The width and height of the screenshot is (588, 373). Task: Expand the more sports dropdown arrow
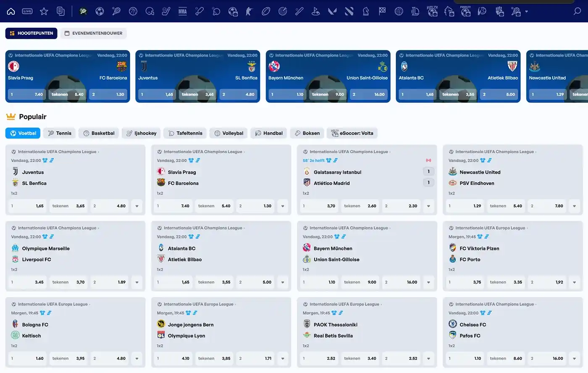[527, 12]
